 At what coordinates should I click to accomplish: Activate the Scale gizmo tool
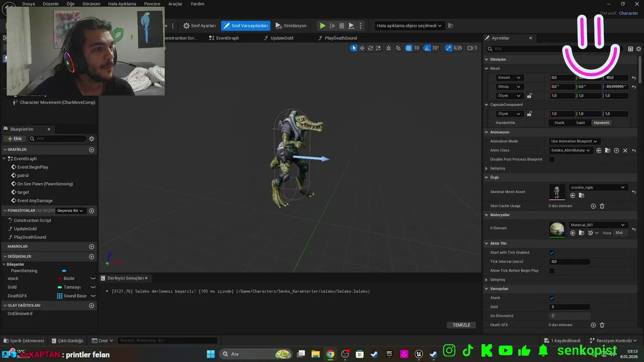378,48
